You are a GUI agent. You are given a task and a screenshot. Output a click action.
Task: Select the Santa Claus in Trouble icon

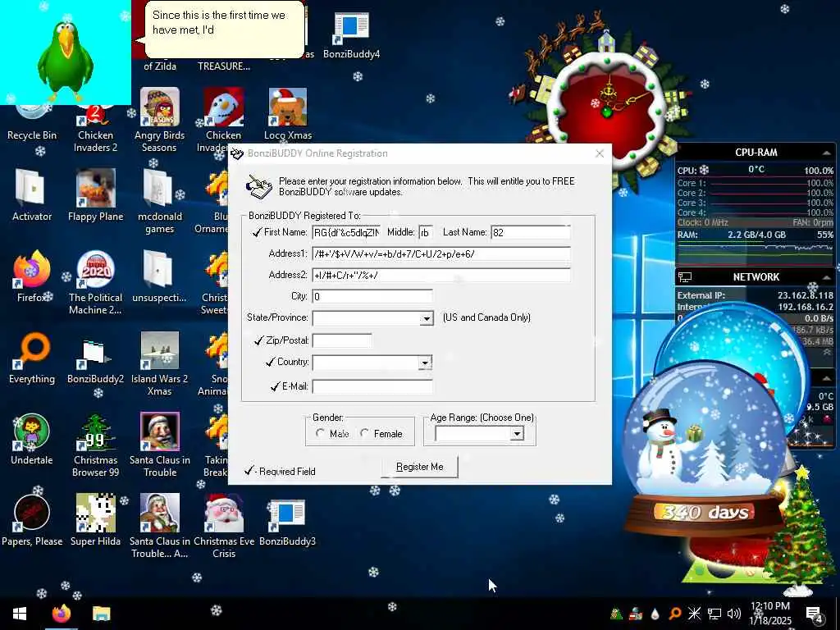click(x=159, y=445)
